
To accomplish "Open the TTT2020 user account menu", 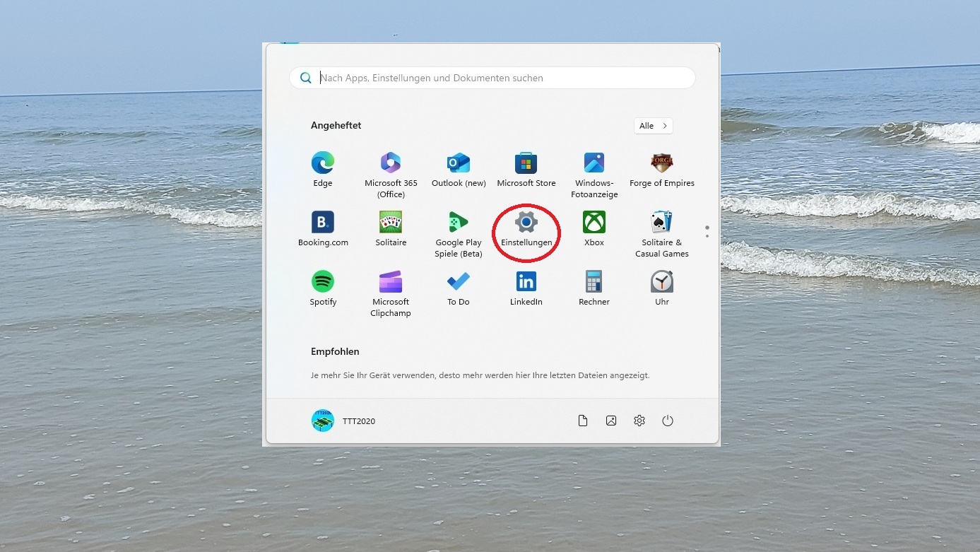I will [x=344, y=421].
